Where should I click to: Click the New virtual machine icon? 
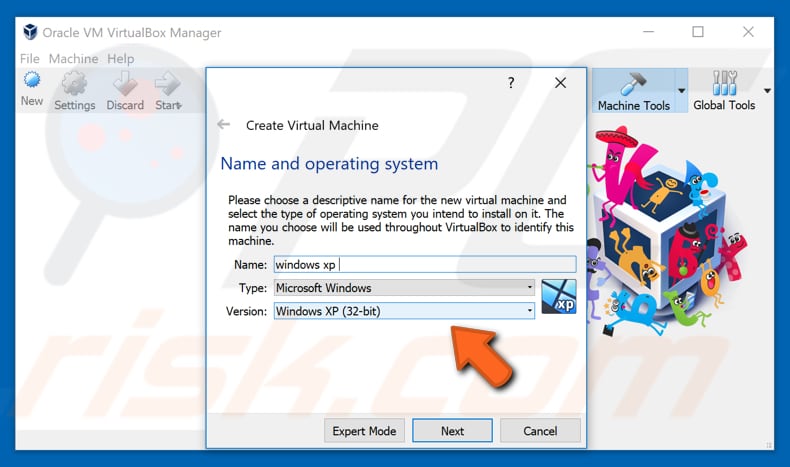pos(32,81)
